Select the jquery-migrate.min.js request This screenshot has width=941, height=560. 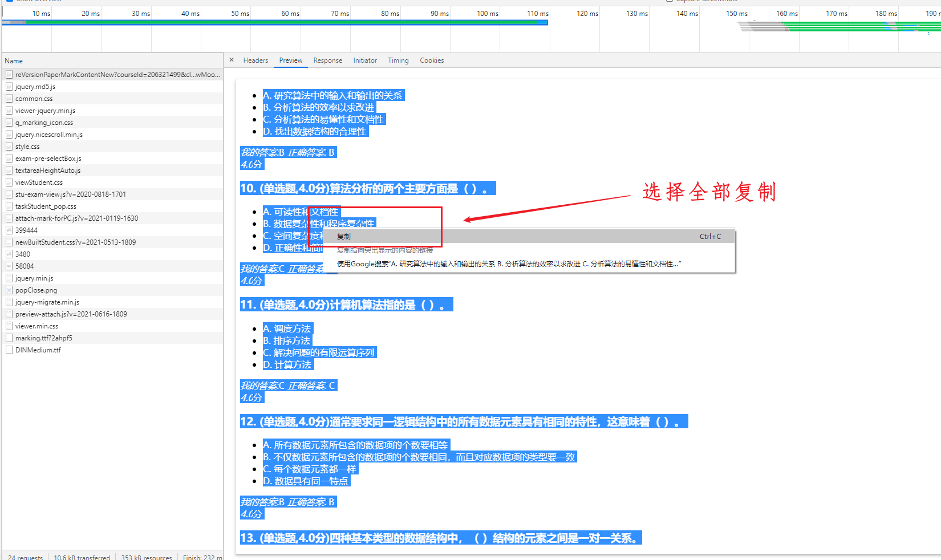pos(112,302)
